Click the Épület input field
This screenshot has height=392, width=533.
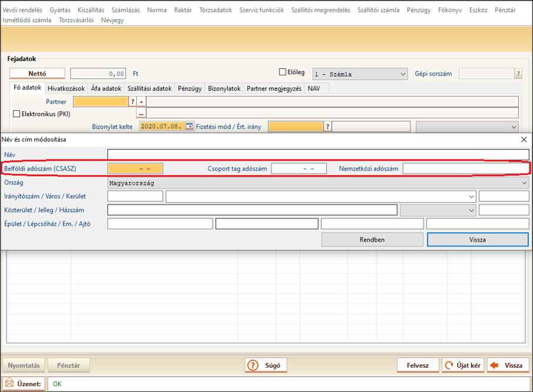[160, 224]
